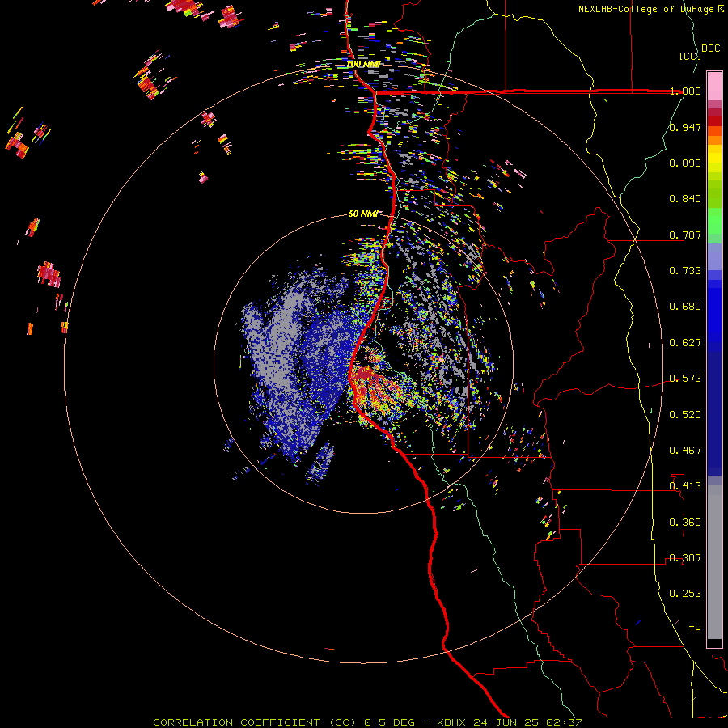Click the 50 NMI range ring label
Screen dimensions: 728x728
pyautogui.click(x=363, y=214)
